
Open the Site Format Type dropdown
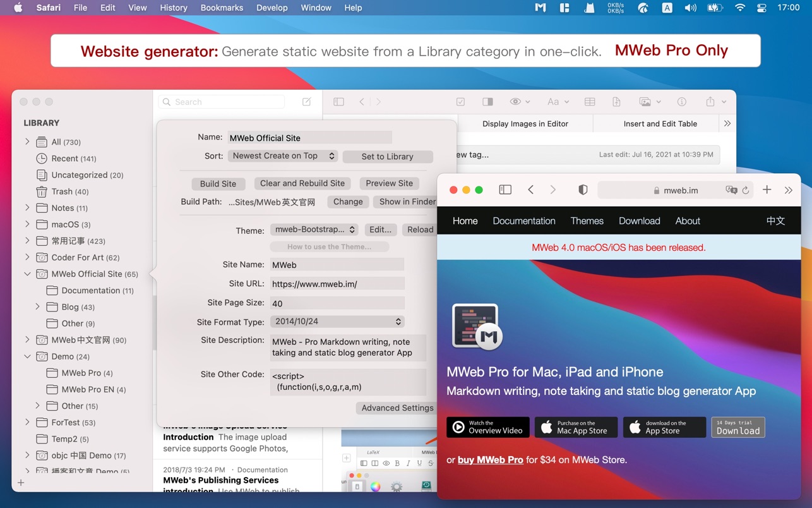point(337,322)
